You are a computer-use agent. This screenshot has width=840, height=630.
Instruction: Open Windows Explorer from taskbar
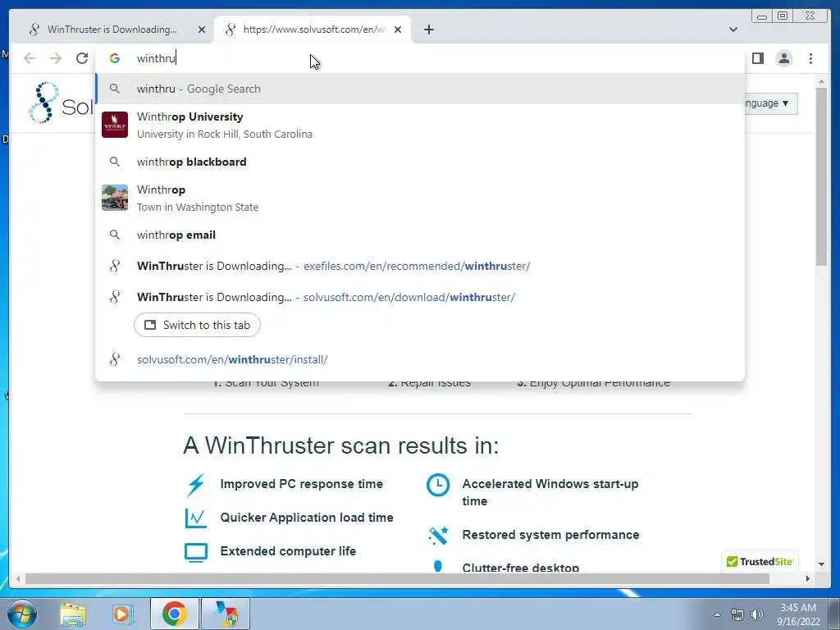(73, 614)
